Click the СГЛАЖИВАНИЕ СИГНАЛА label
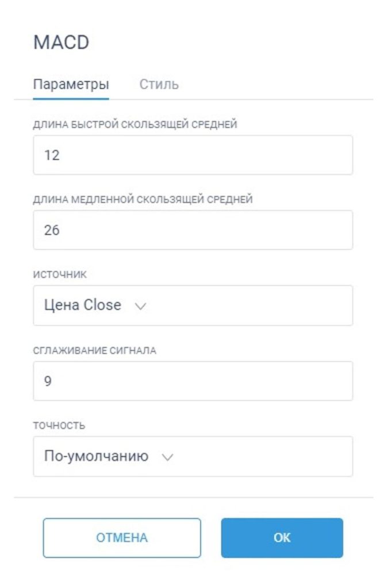 (x=94, y=351)
